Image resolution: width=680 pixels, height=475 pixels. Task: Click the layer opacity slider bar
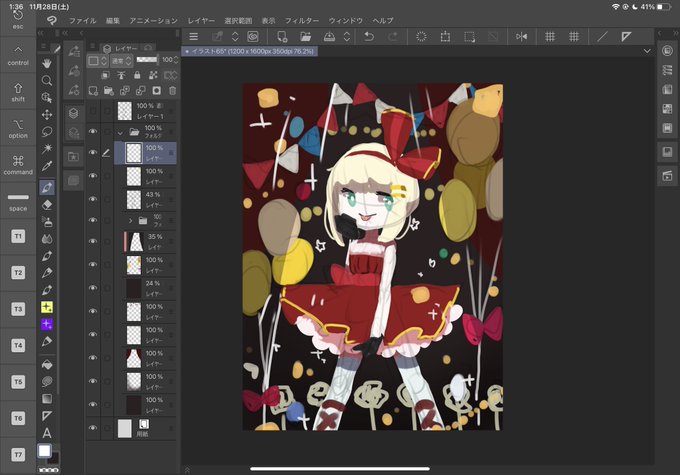tap(147, 60)
